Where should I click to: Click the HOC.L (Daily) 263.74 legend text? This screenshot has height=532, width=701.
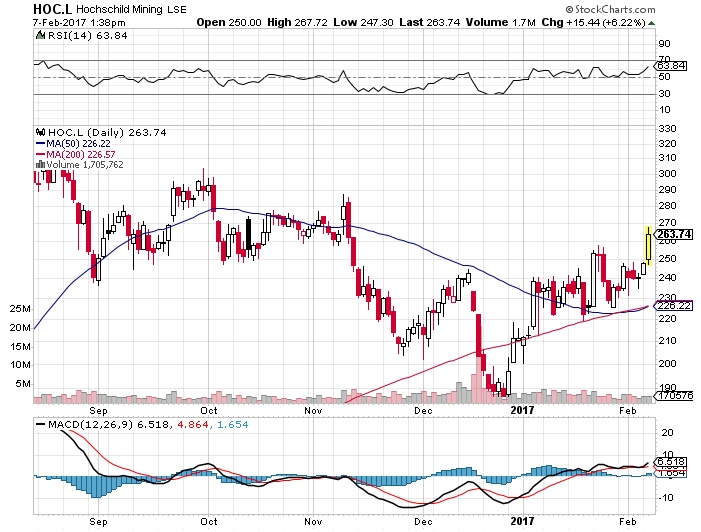107,132
